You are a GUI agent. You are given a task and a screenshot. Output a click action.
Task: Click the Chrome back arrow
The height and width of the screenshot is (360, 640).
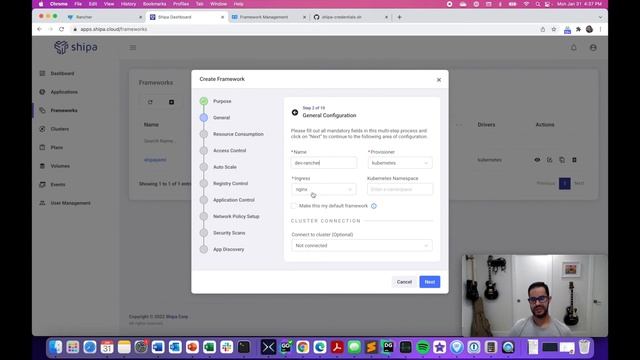point(40,29)
